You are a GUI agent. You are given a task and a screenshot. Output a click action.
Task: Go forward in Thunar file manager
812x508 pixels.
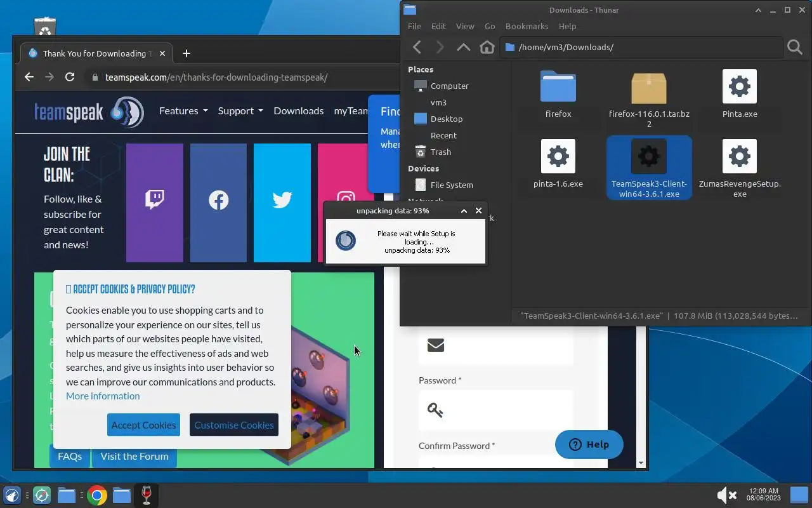440,47
